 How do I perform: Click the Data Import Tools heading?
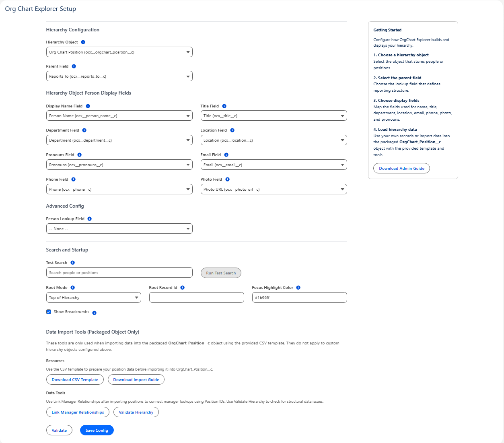coord(93,332)
